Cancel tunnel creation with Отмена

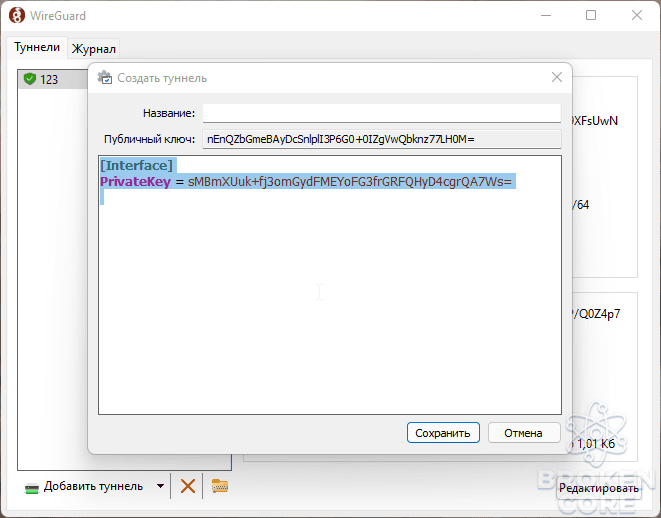click(524, 433)
